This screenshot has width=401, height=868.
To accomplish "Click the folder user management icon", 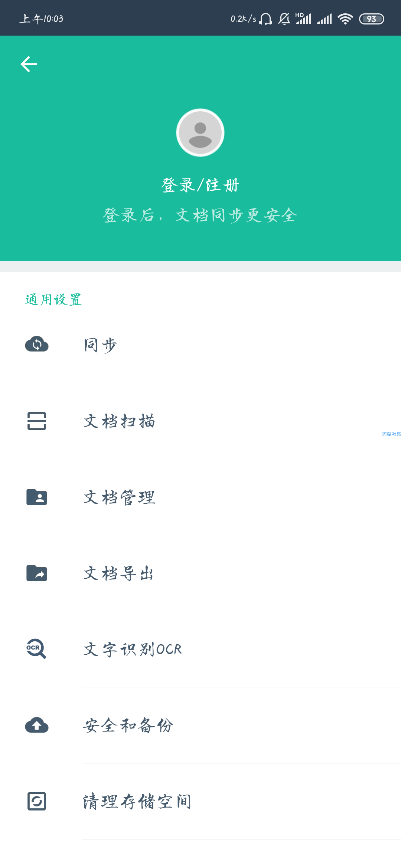I will click(x=37, y=497).
